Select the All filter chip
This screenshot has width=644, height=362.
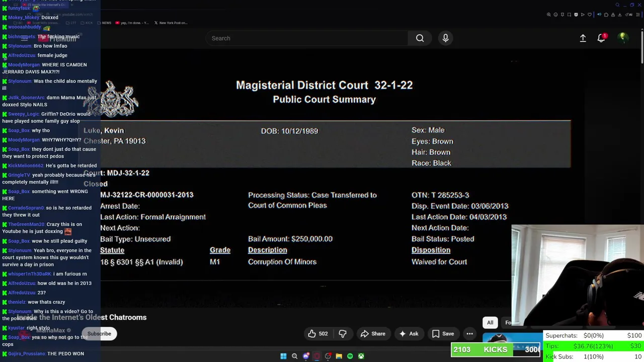click(490, 322)
